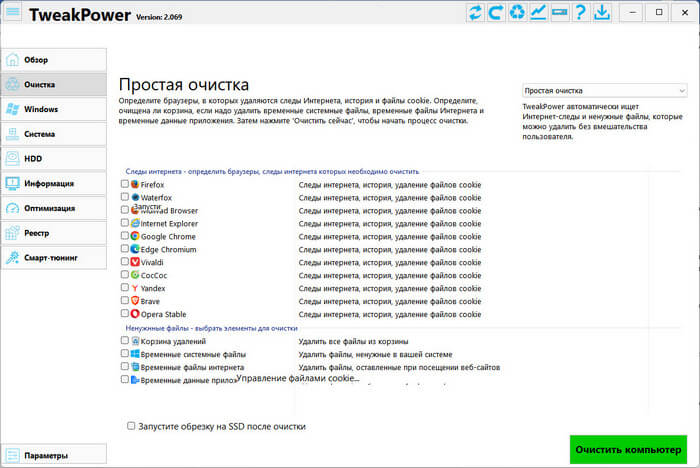This screenshot has width=700, height=468.
Task: Check Временные системные файлы checkbox
Action: (125, 353)
